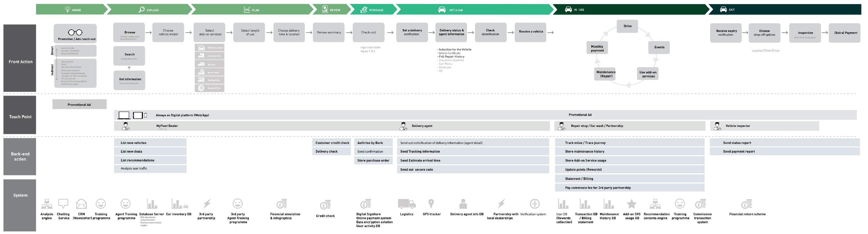868x234 pixels.
Task: Click the Analysis engine network icon
Action: coord(47,204)
